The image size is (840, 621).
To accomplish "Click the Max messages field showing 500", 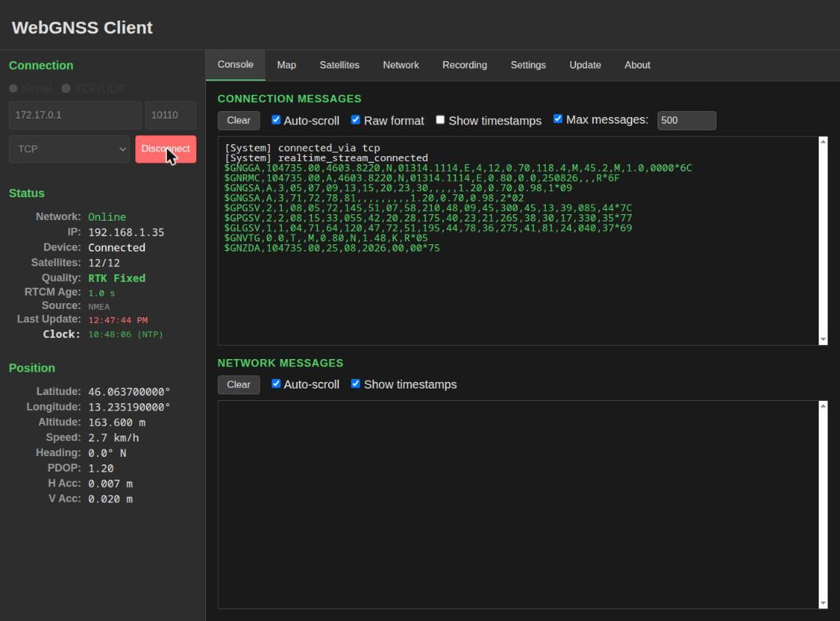I will [x=686, y=121].
